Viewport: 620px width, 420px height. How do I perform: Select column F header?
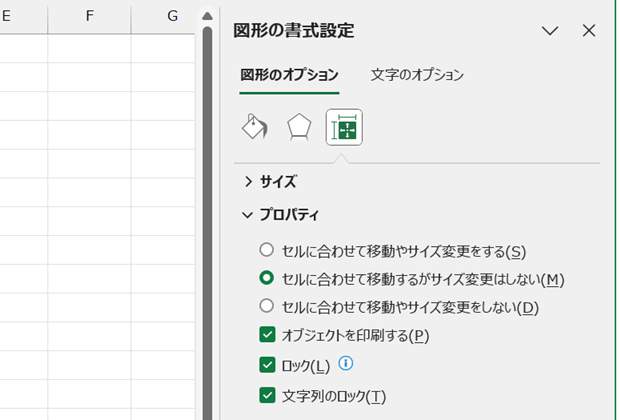point(89,17)
